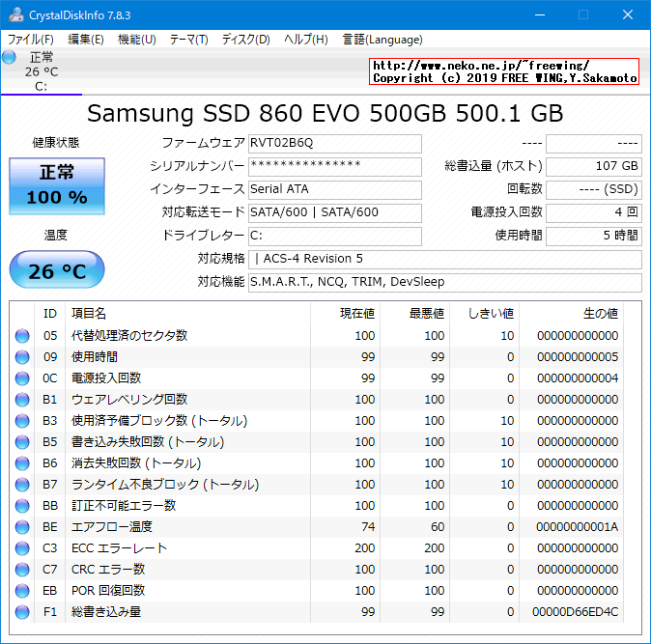Click the Samsung SSD 860 EVO 500GB title
The width and height of the screenshot is (651, 644).
click(325, 113)
